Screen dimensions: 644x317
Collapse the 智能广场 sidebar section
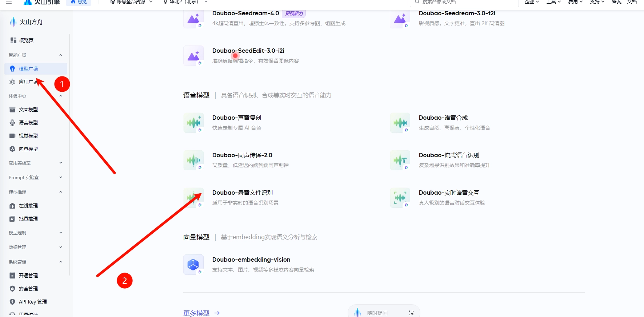pos(61,55)
